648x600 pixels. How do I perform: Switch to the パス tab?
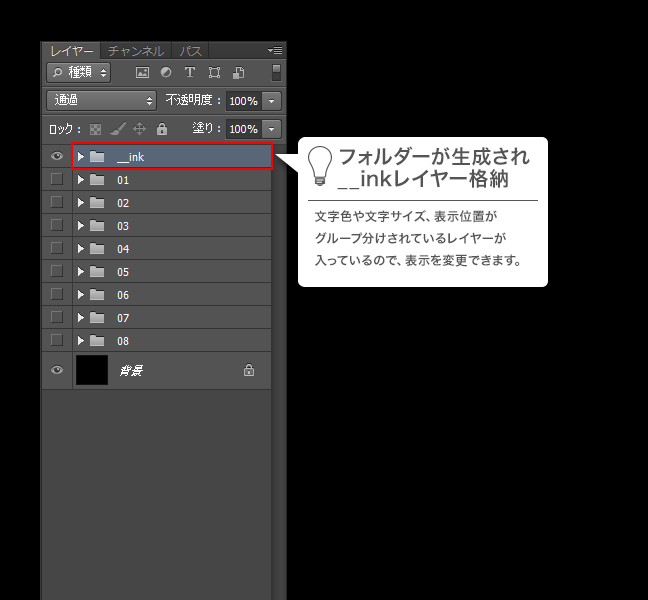(190, 51)
